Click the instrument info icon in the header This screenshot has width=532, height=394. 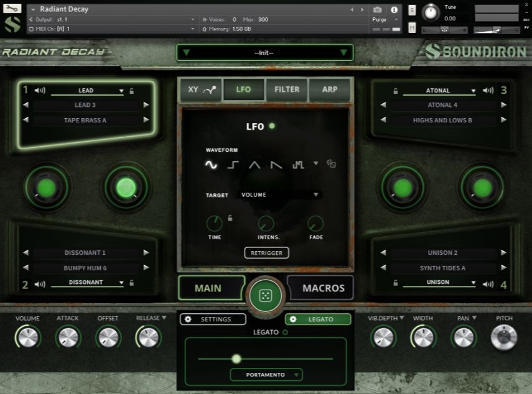click(394, 9)
